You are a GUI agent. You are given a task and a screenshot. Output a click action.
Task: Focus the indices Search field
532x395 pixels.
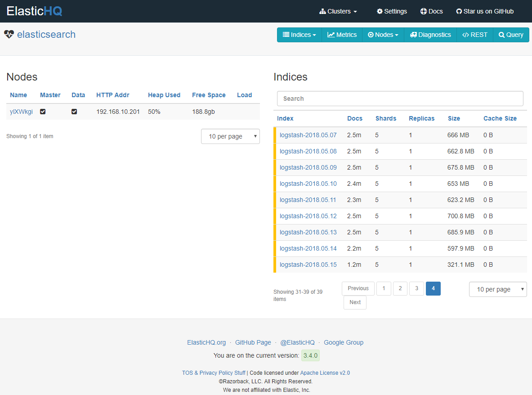(400, 99)
